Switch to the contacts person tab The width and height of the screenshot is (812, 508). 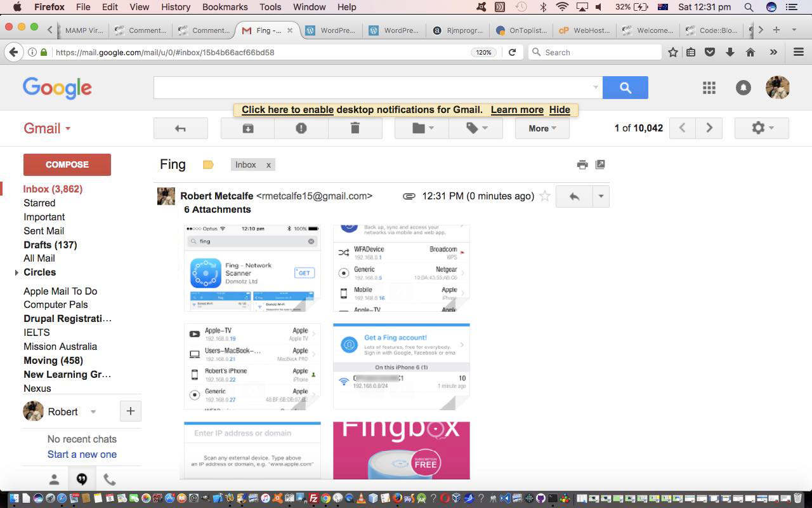coord(54,479)
